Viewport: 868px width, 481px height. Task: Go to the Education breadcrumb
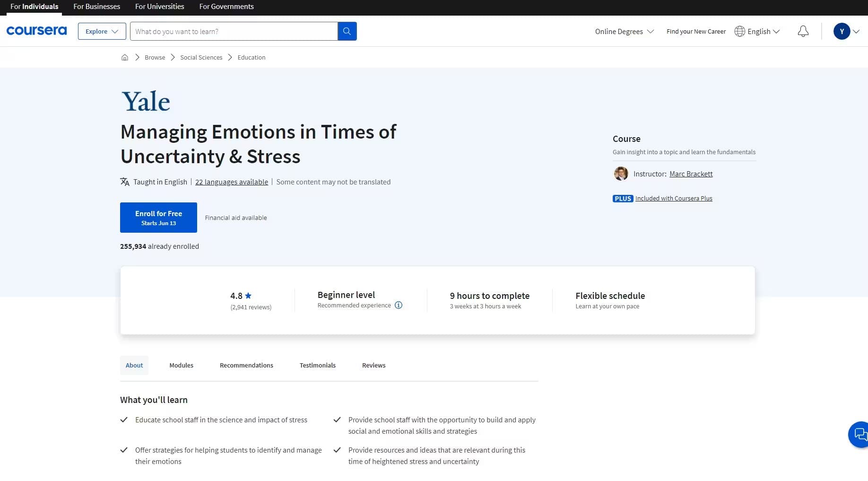point(252,57)
